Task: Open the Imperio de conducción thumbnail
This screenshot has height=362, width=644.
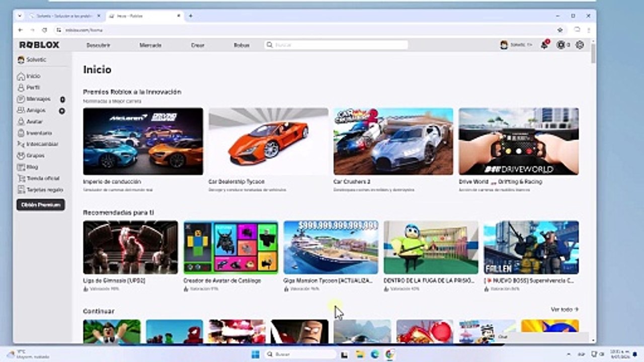Action: pyautogui.click(x=143, y=141)
